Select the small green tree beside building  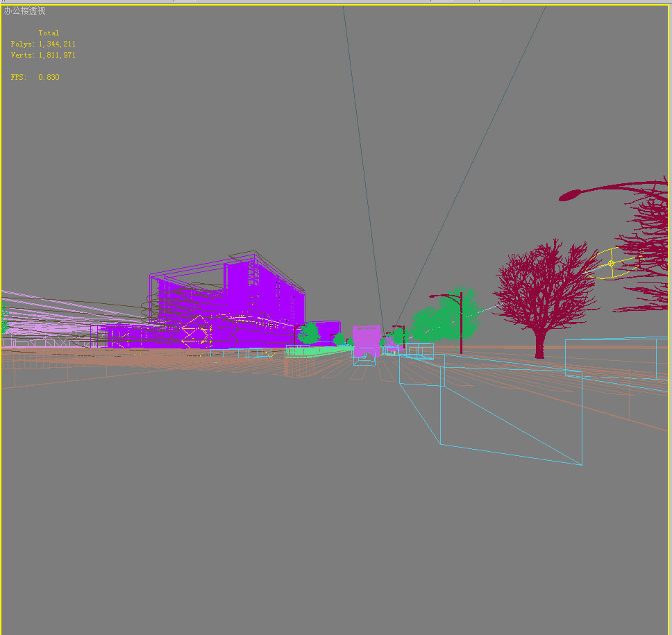(309, 333)
